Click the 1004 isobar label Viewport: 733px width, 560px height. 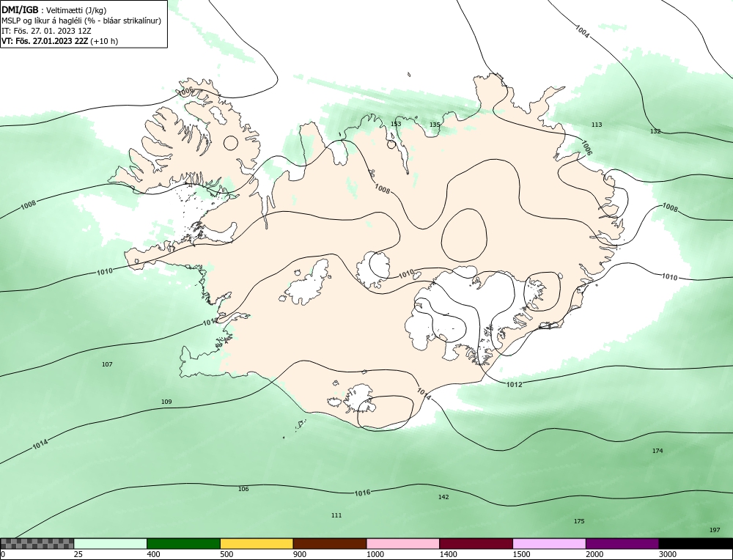pyautogui.click(x=582, y=32)
